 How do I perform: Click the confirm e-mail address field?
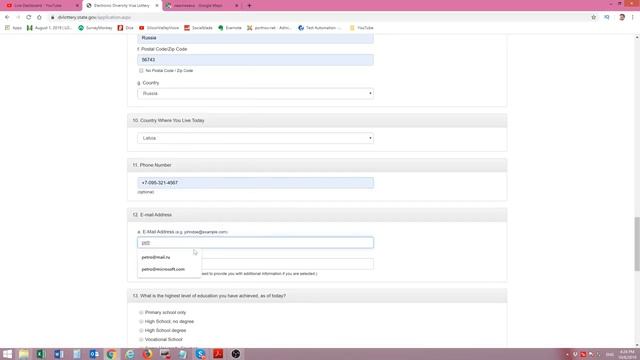287,264
